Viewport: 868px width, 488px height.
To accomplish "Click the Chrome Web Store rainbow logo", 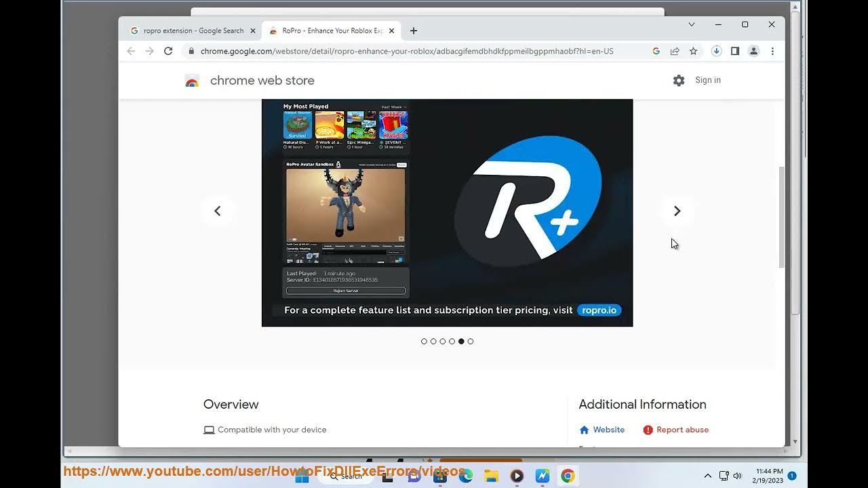I will coord(192,81).
